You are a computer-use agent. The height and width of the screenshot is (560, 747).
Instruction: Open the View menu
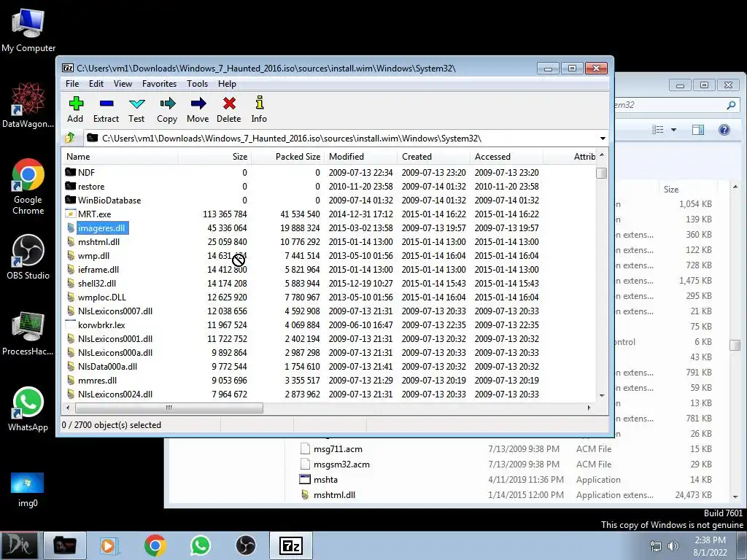pos(123,84)
